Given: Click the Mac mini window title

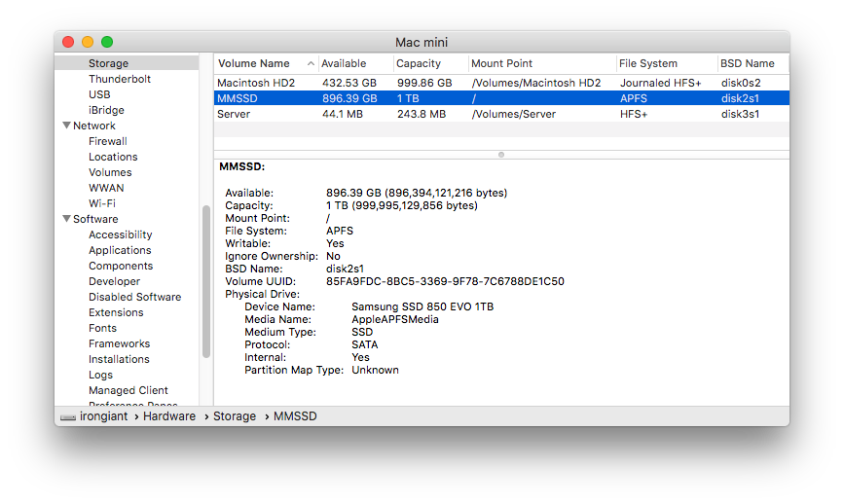Looking at the screenshot, I should point(422,42).
